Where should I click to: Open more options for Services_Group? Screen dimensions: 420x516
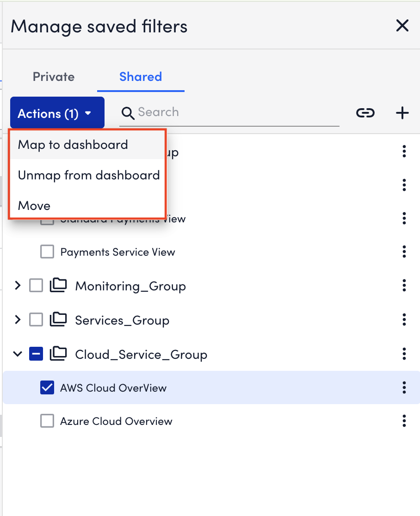pyautogui.click(x=404, y=319)
